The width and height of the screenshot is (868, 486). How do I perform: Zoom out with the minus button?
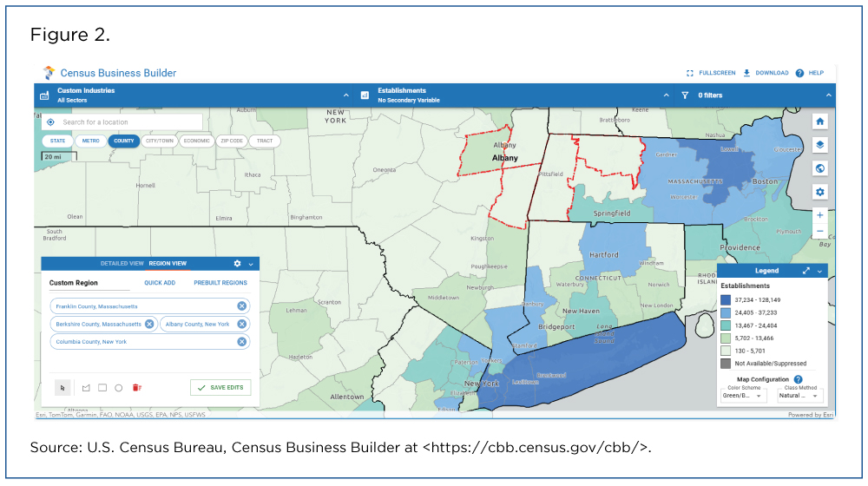(820, 232)
